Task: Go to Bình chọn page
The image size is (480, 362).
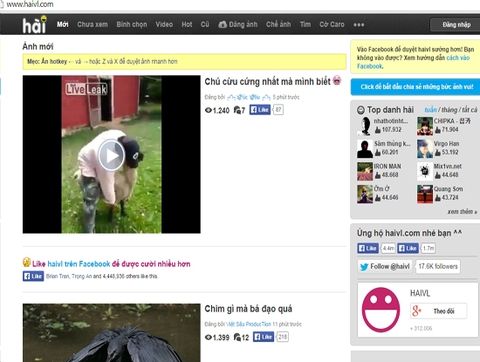Action: tap(132, 24)
